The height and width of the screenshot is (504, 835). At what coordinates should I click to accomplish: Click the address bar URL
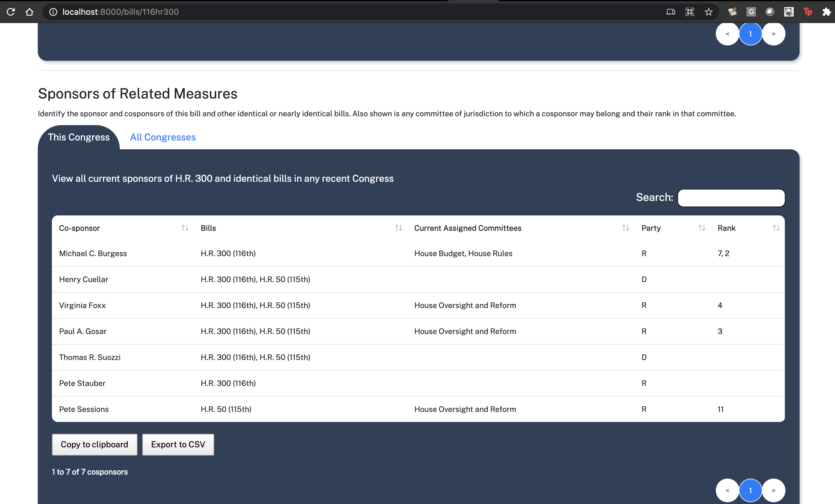point(120,12)
